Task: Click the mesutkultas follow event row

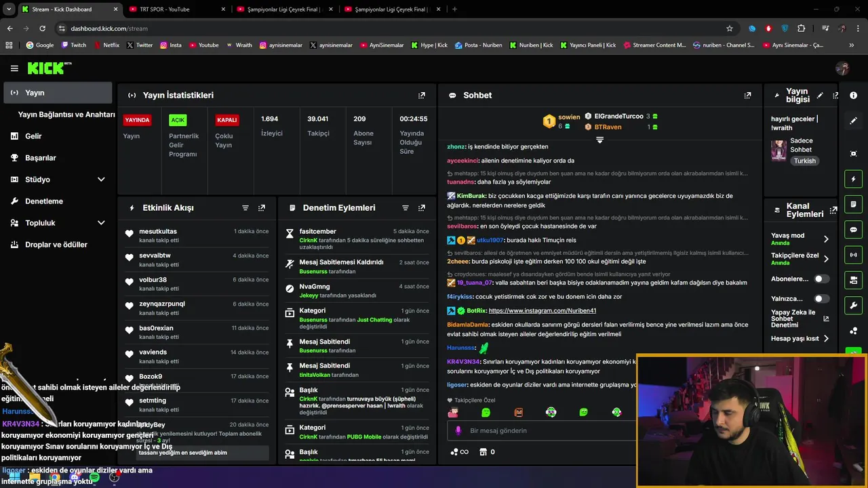Action: (x=197, y=236)
